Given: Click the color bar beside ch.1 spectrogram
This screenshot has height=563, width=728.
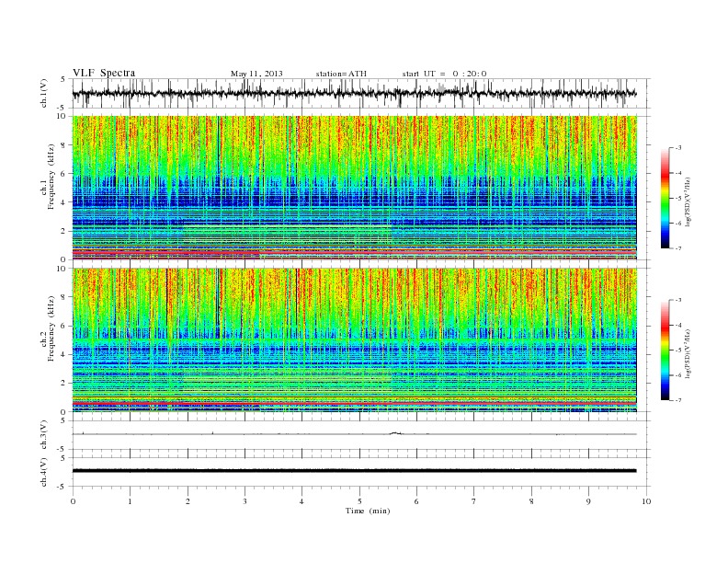Looking at the screenshot, I should tap(665, 198).
